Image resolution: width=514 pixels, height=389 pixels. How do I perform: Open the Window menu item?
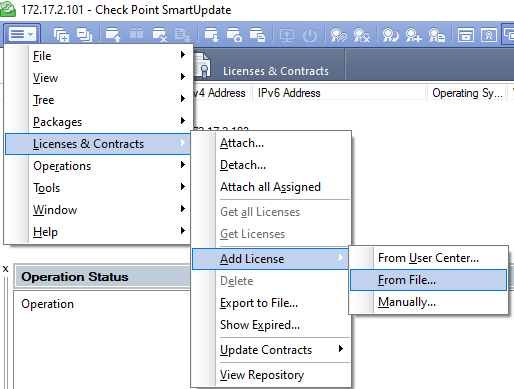[x=99, y=210]
